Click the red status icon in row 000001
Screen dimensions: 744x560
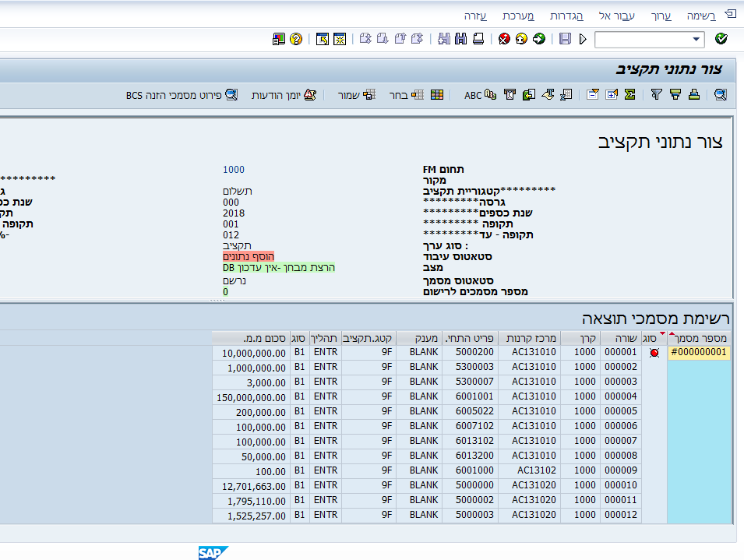pyautogui.click(x=654, y=353)
